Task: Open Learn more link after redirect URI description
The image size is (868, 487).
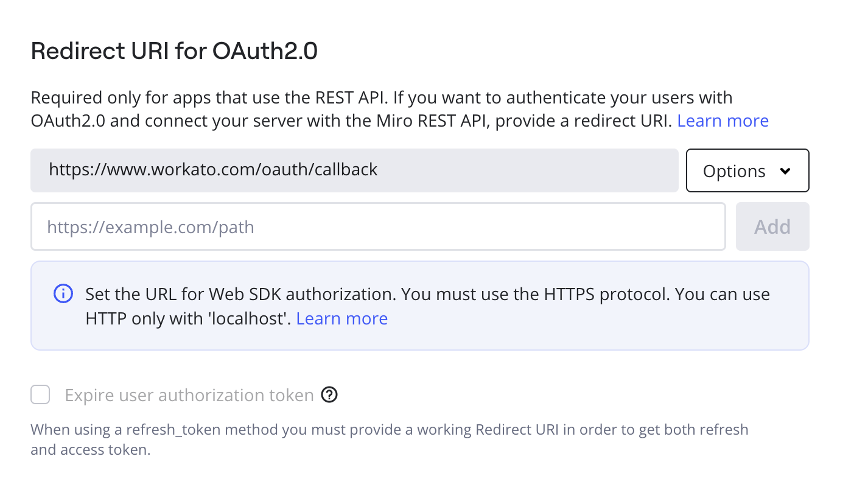Action: (x=723, y=121)
